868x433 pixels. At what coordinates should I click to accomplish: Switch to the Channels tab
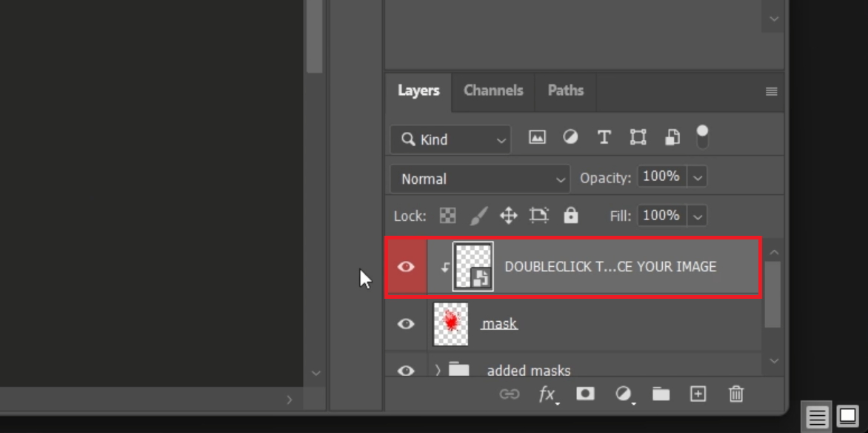point(493,91)
